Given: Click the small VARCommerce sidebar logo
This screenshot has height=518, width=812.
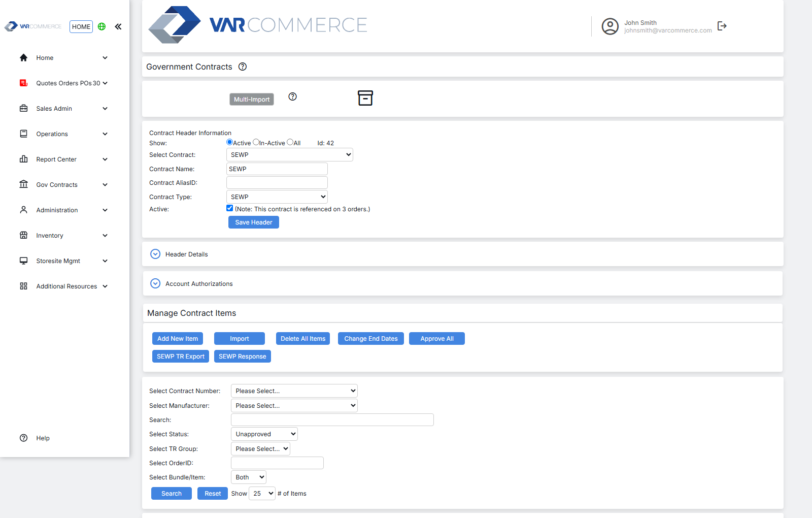Looking at the screenshot, I should pyautogui.click(x=33, y=26).
